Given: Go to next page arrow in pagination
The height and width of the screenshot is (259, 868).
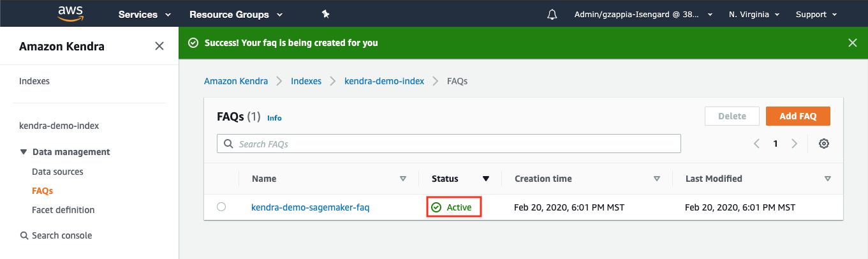Looking at the screenshot, I should click(x=795, y=144).
